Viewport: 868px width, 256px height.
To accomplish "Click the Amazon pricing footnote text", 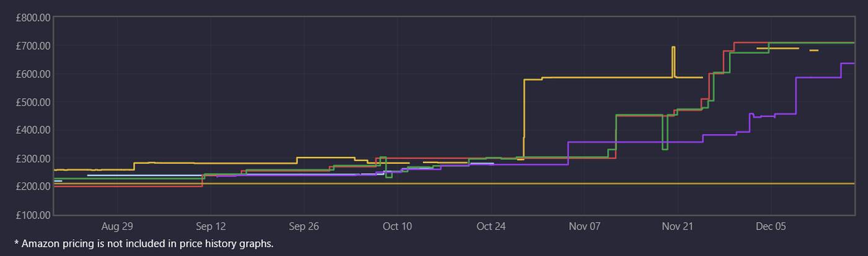I will point(143,244).
